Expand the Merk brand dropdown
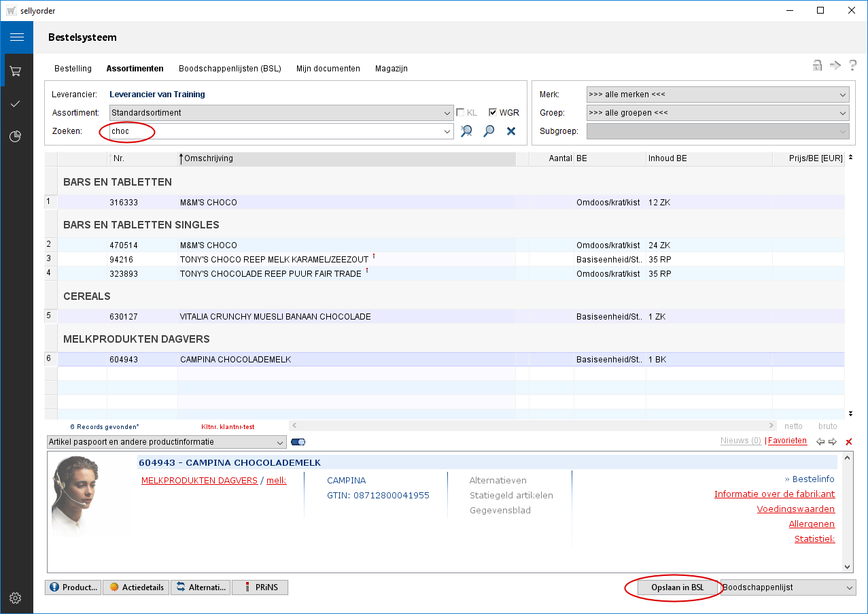 pos(717,95)
